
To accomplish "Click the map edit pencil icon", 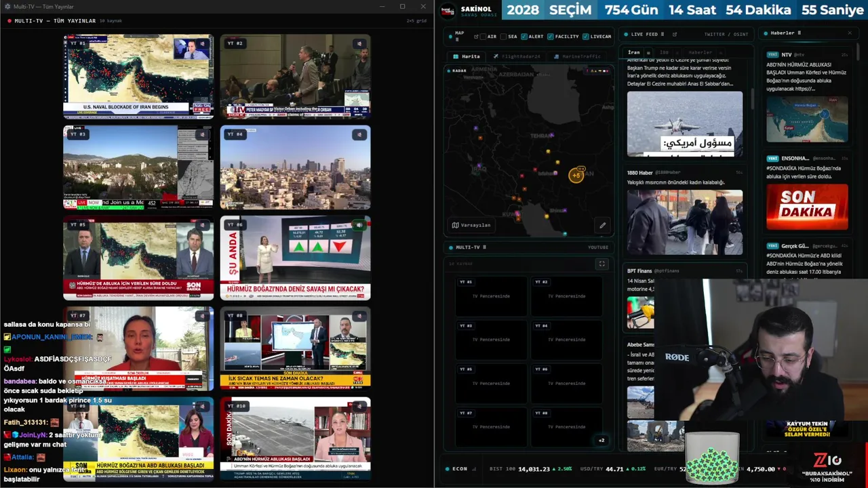I will coord(602,225).
